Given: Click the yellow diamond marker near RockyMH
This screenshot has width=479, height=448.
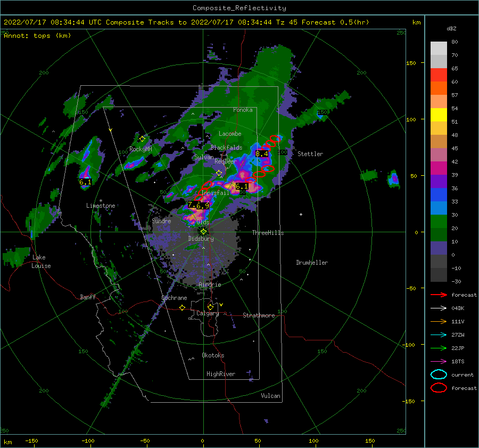Looking at the screenshot, I should [x=142, y=139].
